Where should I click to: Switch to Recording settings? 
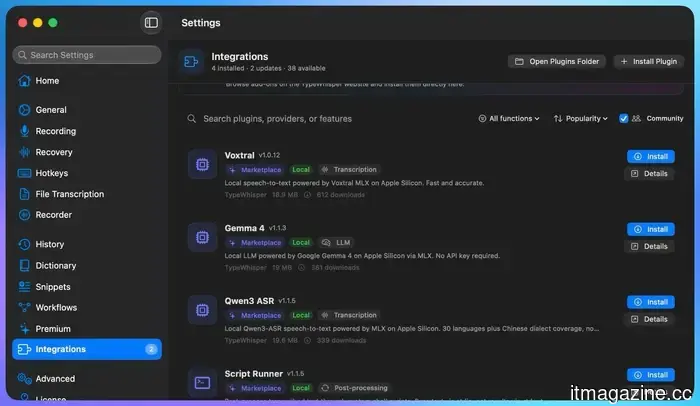tap(87, 131)
